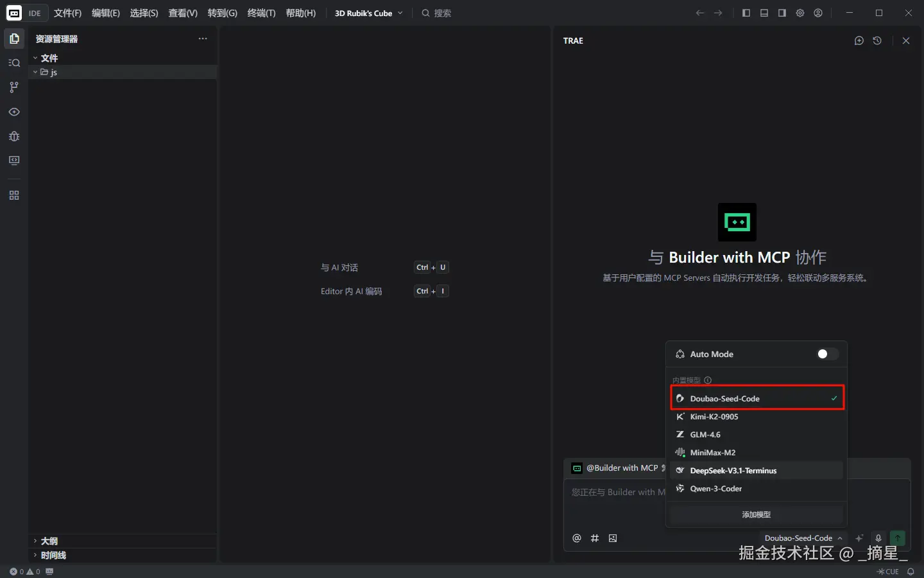Start voice input with the microphone icon
The width and height of the screenshot is (924, 578).
(x=878, y=538)
